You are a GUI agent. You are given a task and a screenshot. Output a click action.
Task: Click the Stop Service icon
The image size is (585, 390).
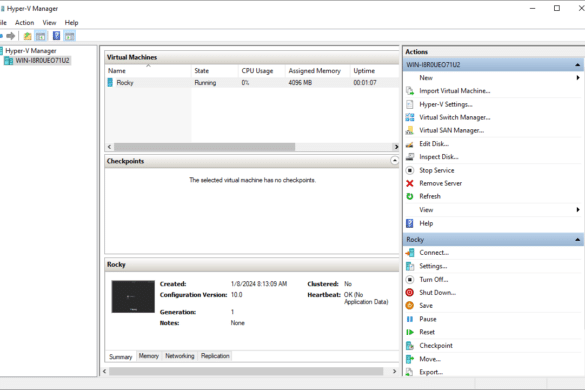click(410, 170)
